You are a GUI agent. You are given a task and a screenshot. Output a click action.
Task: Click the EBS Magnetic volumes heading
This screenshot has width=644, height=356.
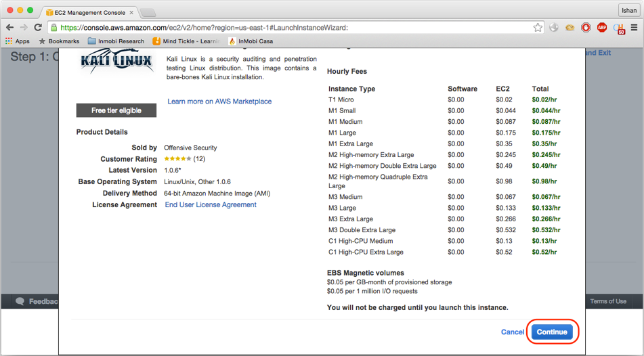tap(365, 273)
